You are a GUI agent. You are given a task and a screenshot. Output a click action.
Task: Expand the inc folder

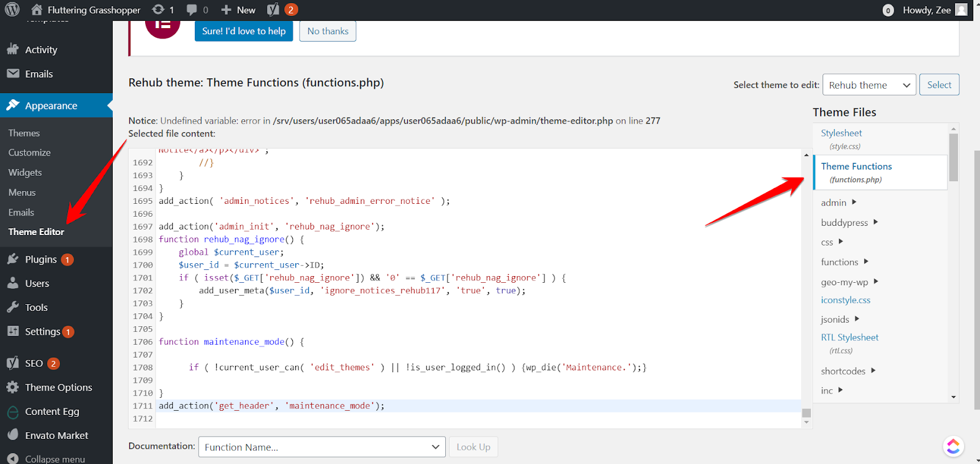(840, 390)
